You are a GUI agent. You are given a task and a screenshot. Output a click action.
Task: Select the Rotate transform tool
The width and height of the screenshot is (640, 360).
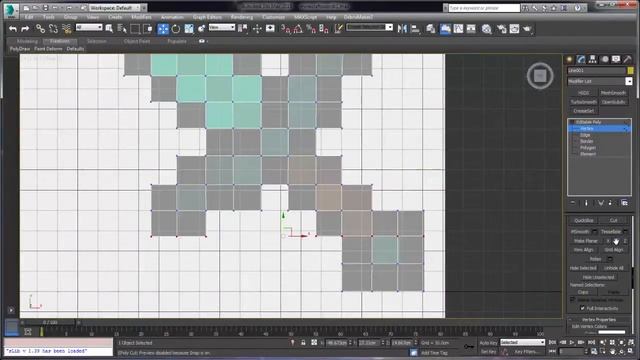click(176, 29)
